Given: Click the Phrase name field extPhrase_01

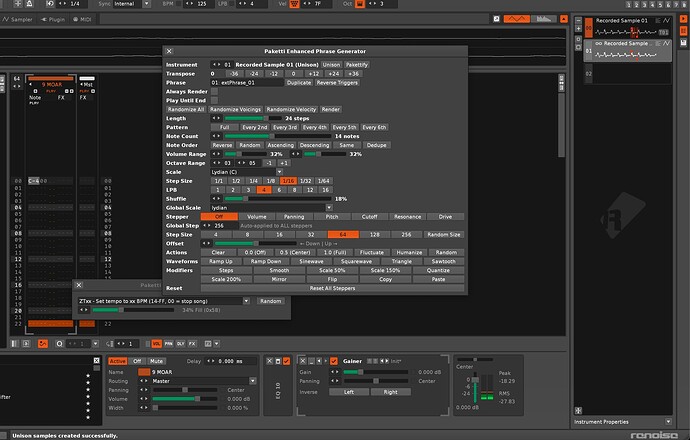Looking at the screenshot, I should coord(246,83).
